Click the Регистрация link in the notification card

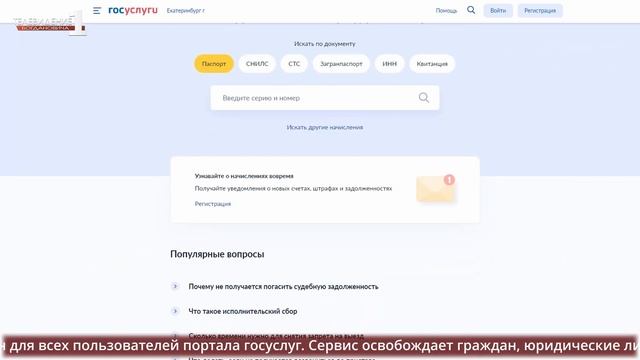(213, 204)
